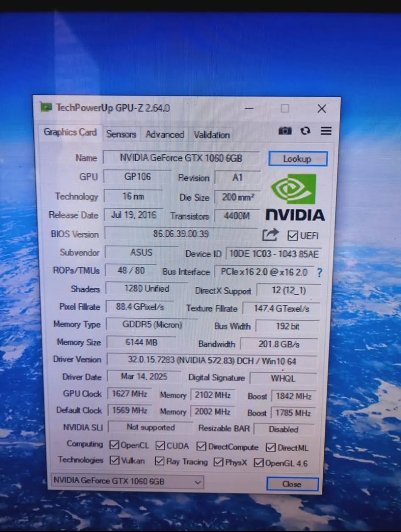401x532 pixels.
Task: Click the Die Size field 200 mm²
Action: (x=237, y=197)
